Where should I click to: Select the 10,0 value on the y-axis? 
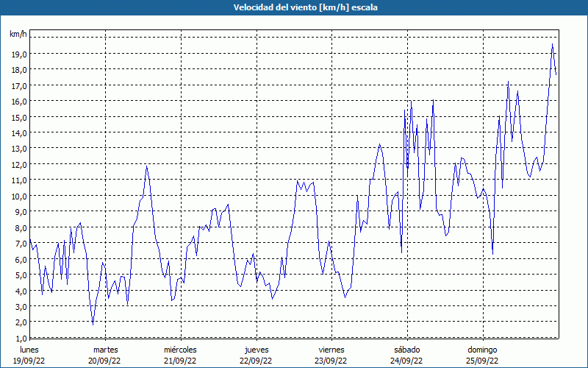(19, 196)
